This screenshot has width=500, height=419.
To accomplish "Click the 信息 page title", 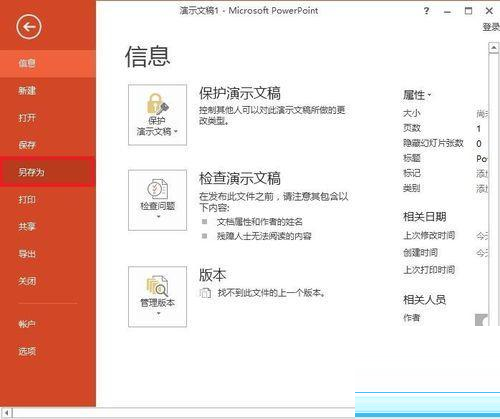I will 147,57.
